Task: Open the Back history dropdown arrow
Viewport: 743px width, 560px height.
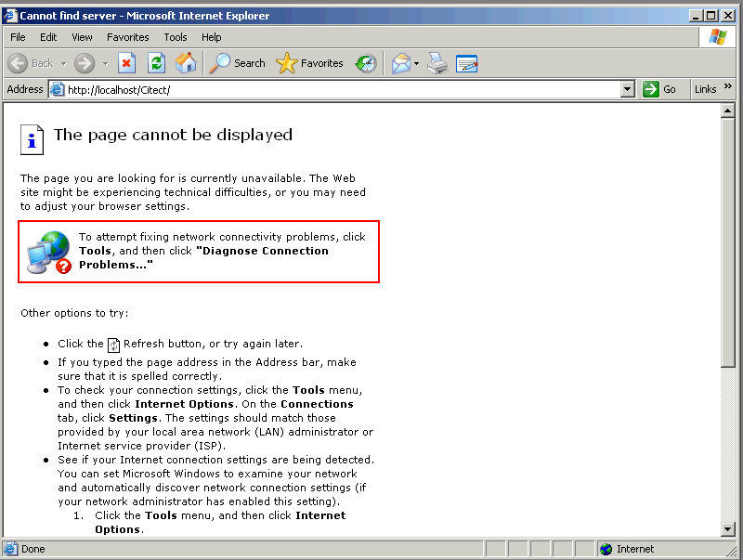Action: click(x=63, y=63)
